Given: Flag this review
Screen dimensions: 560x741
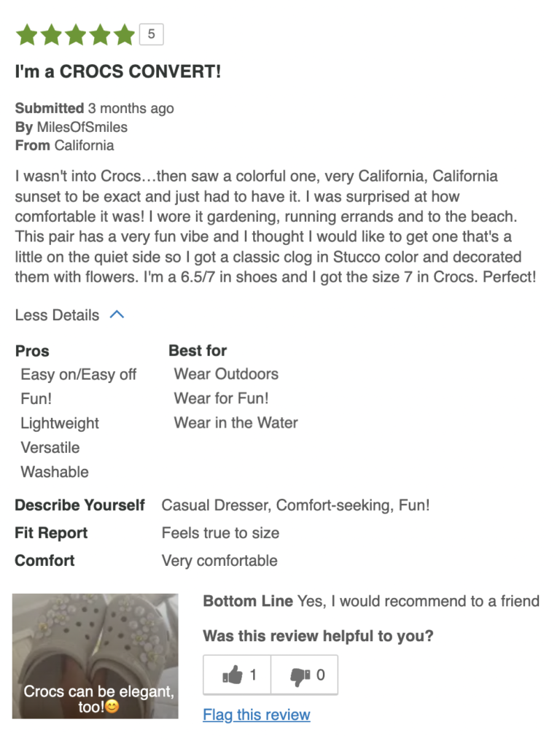Looking at the screenshot, I should tap(257, 715).
